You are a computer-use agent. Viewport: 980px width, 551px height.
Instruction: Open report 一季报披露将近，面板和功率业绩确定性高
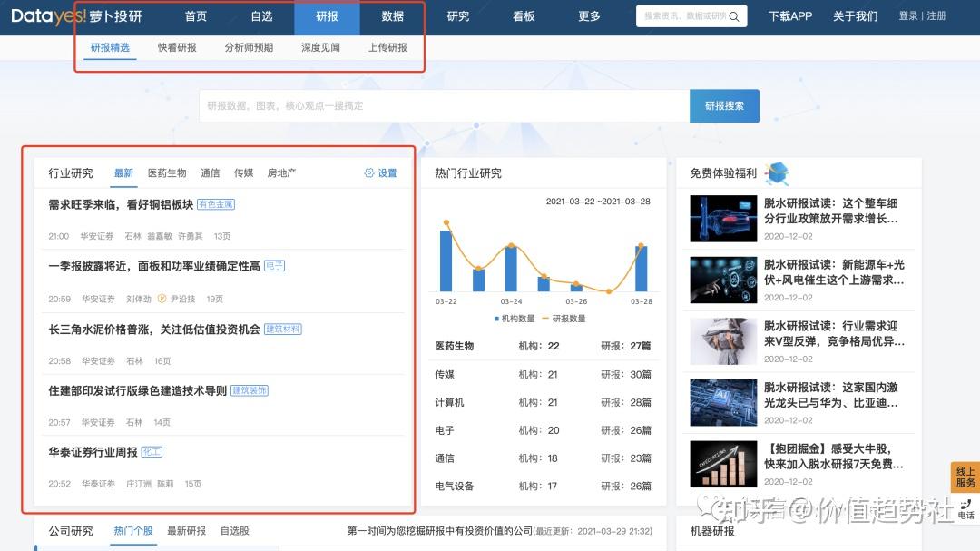click(x=154, y=267)
